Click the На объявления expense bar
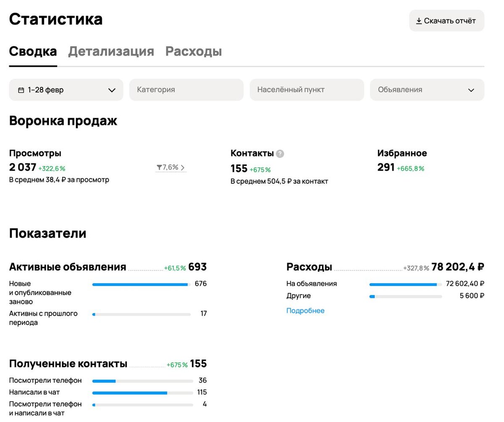This screenshot has width=504, height=422. tap(406, 285)
